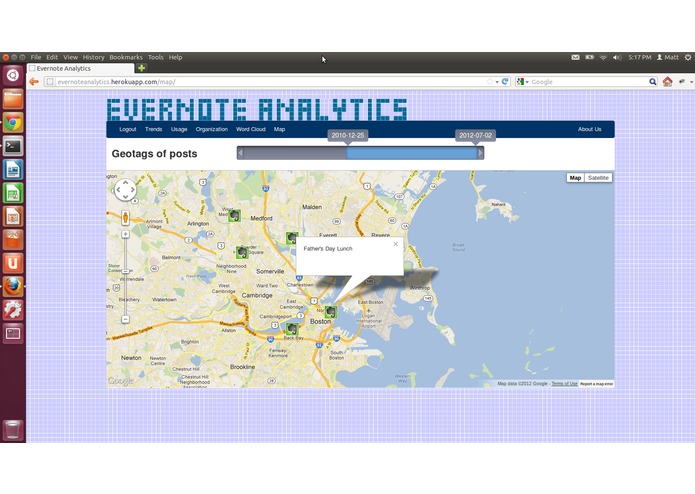Click the search magnifier icon
The width and height of the screenshot is (695, 494).
(x=652, y=82)
